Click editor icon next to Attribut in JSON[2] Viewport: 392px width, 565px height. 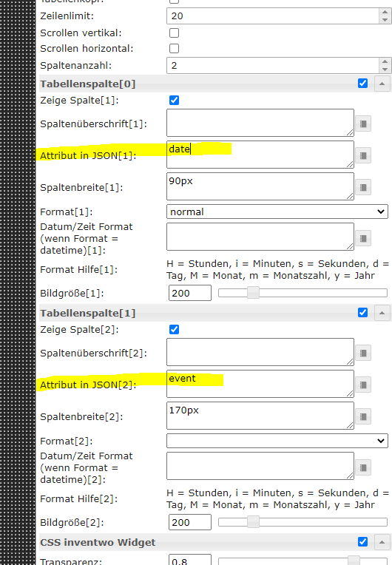pyautogui.click(x=363, y=385)
